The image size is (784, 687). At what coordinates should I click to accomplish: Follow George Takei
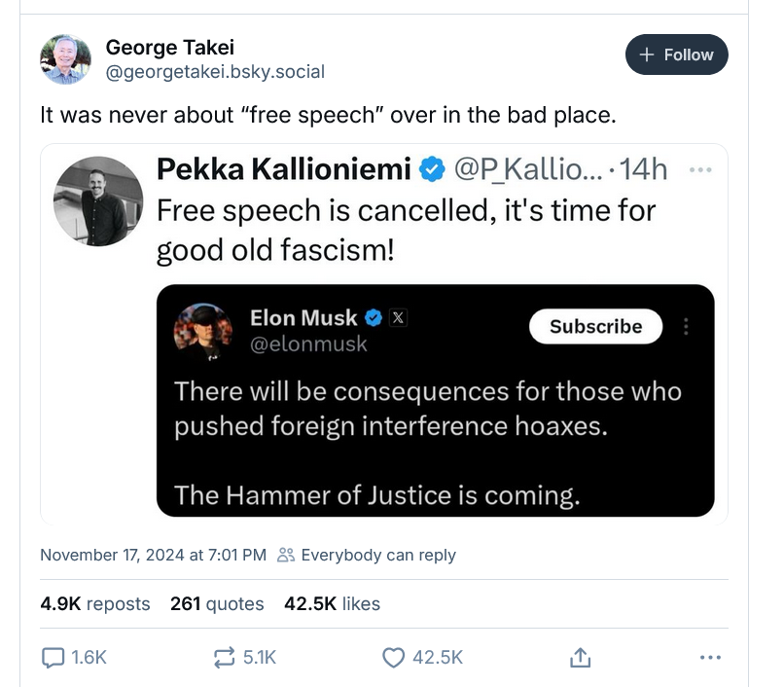(x=676, y=54)
